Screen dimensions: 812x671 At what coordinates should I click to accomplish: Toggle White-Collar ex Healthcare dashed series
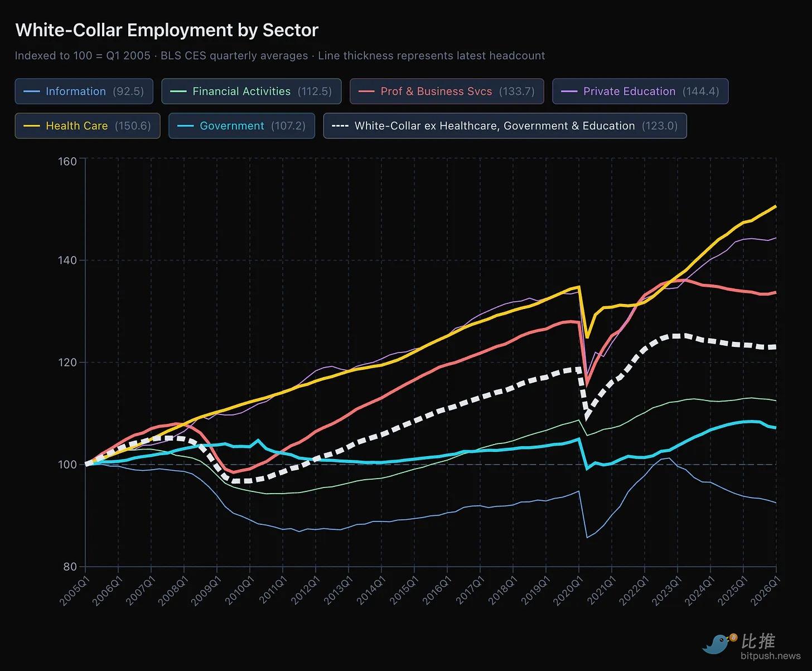[504, 126]
